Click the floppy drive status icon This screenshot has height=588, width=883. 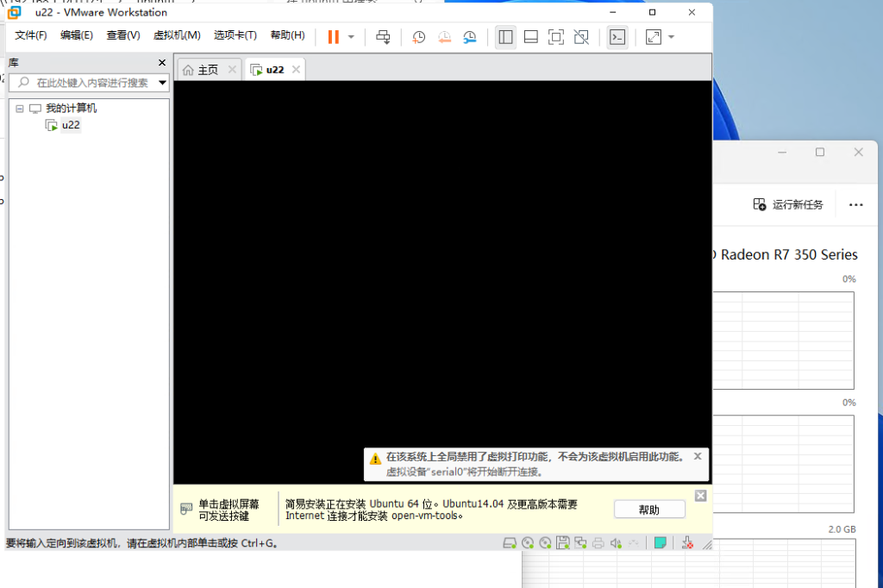pos(562,543)
